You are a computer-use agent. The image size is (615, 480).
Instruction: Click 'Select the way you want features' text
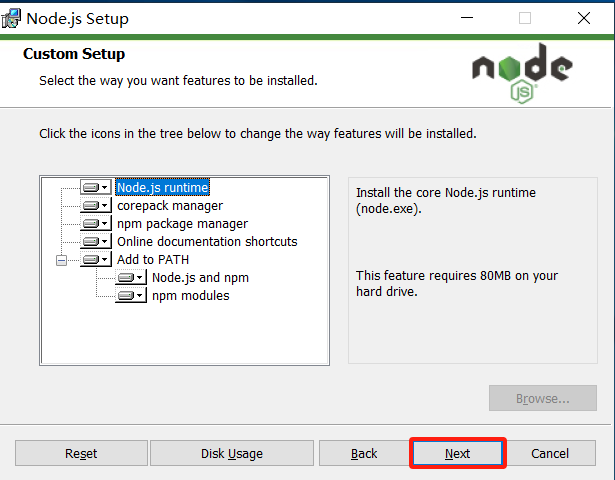pyautogui.click(x=178, y=81)
